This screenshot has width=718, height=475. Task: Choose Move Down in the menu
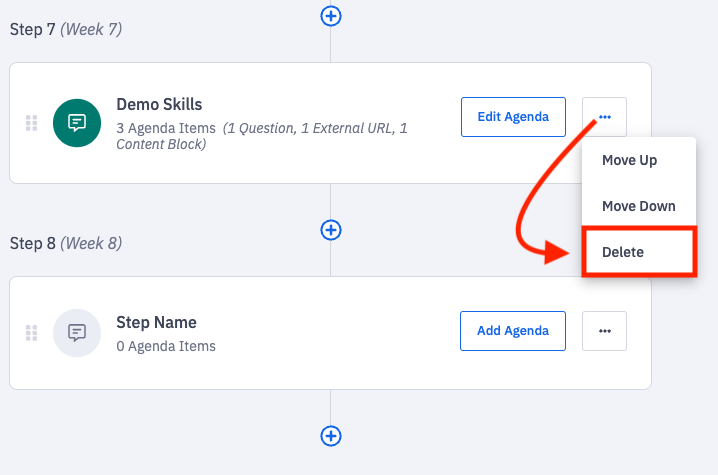(x=638, y=206)
